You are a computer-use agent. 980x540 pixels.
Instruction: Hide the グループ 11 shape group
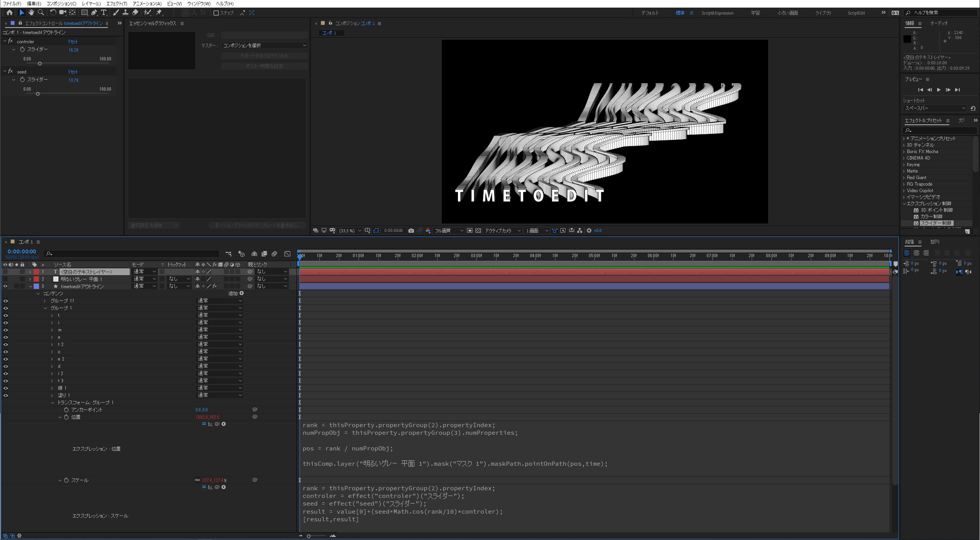[5, 301]
